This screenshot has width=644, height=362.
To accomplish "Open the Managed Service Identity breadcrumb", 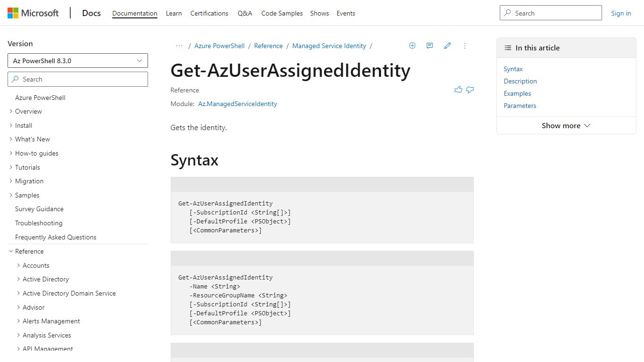I will pos(329,46).
